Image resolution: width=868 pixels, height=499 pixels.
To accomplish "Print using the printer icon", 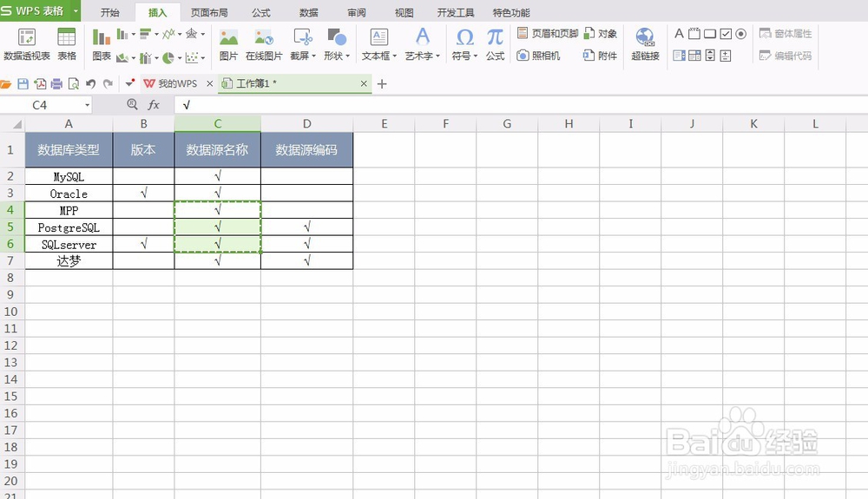I will click(56, 84).
